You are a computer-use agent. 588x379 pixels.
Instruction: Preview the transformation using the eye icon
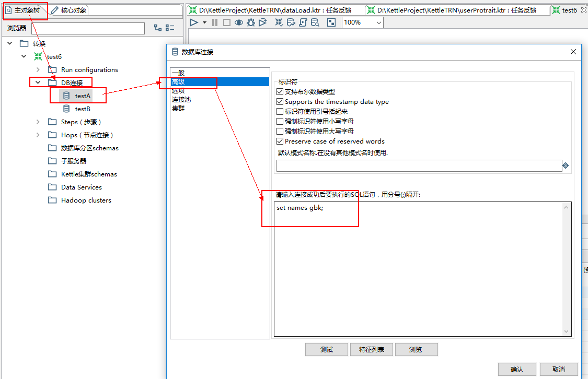tap(238, 22)
